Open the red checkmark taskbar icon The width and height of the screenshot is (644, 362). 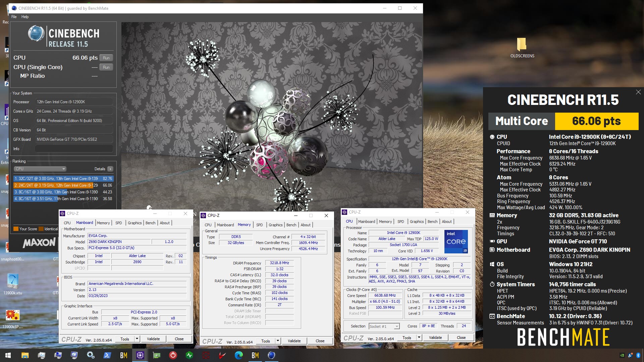(222, 355)
